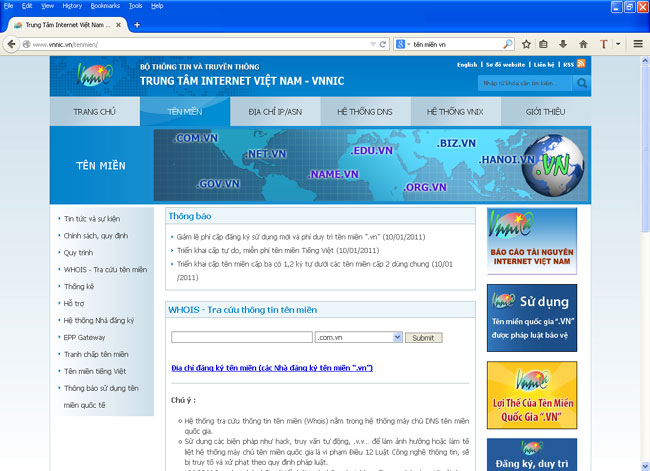Open the History menu

coord(72,6)
